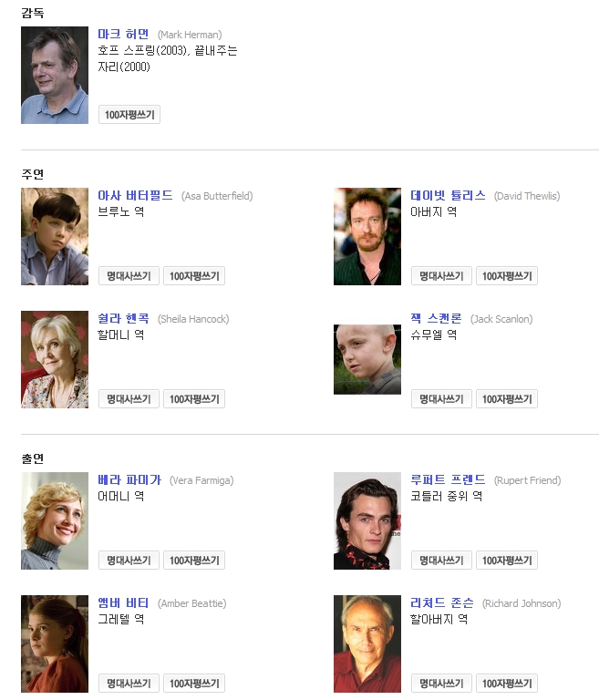Open 루퍼트 프렌드 actor link
Image resolution: width=599 pixels, height=700 pixels.
coord(448,480)
